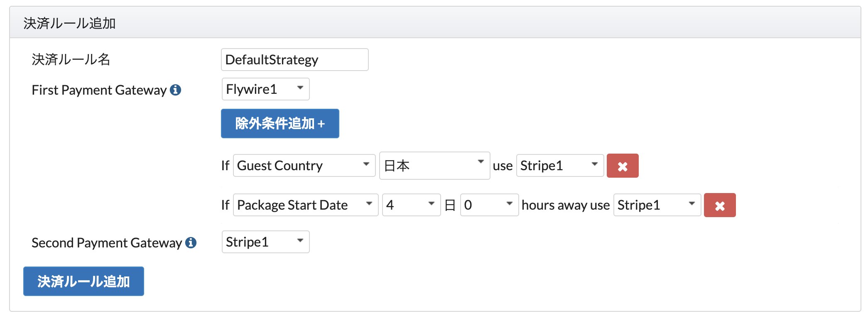Open gateway dropdown in Guest Country rule

tap(559, 166)
